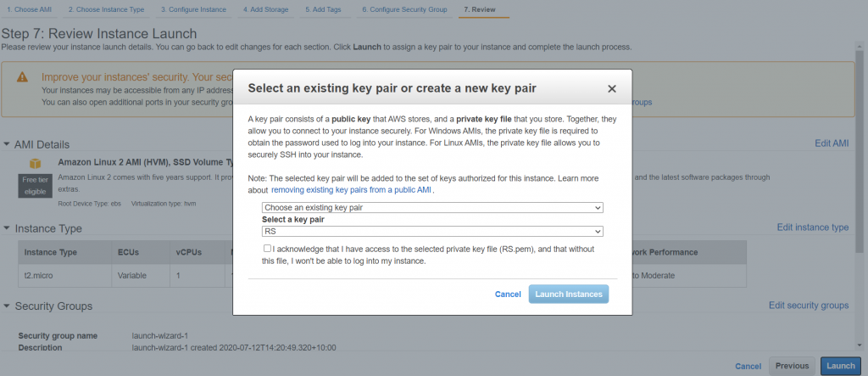
Task: Click the Launch Instances button
Action: pyautogui.click(x=568, y=294)
